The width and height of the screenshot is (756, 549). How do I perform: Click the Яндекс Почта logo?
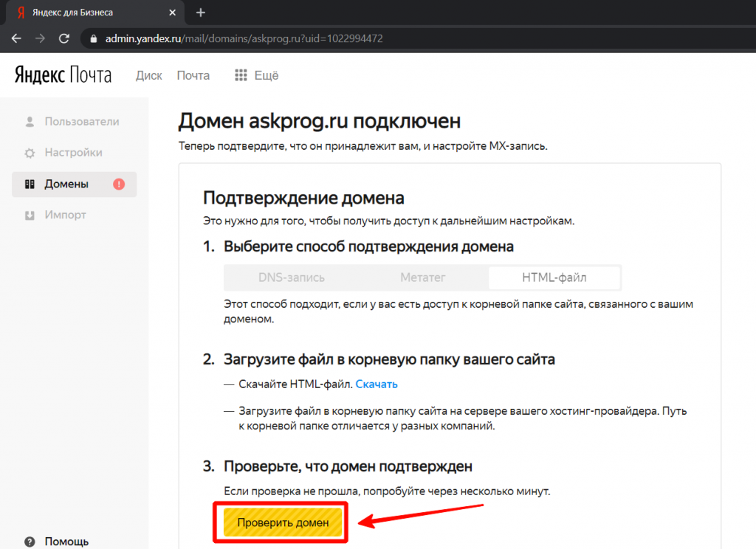[x=63, y=75]
